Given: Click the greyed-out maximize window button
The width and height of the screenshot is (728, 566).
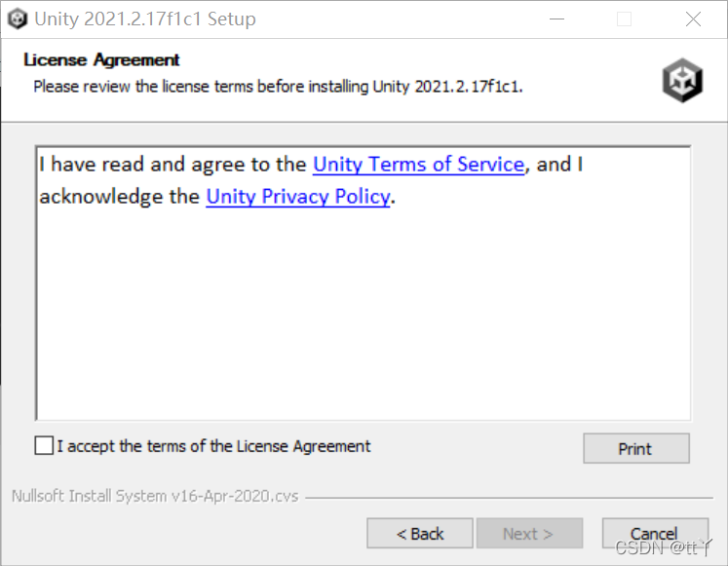Looking at the screenshot, I should (x=624, y=19).
